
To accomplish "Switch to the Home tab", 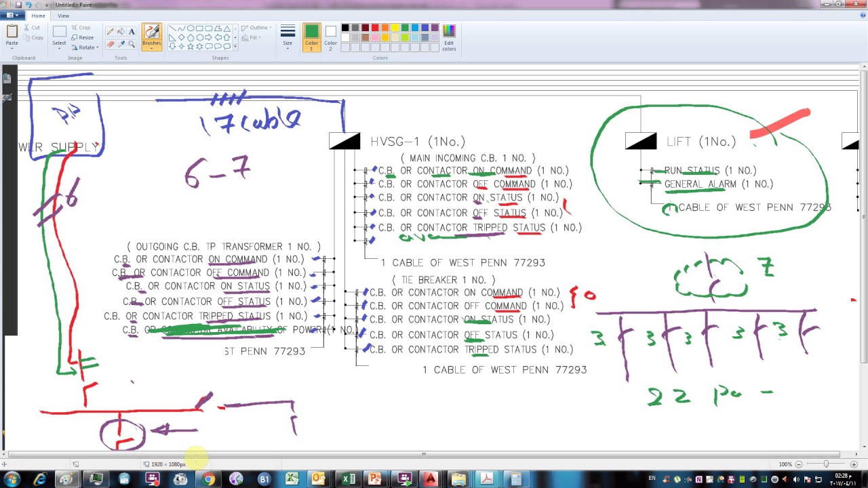I will pos(38,16).
